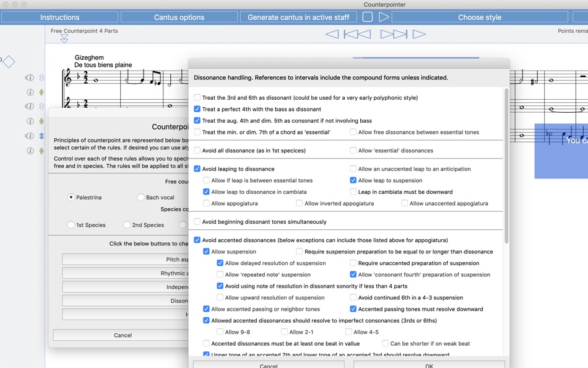Viewport: 588px width, 368px height.
Task: Click the double chevron under Free Counterpoint 4 Parts
Action: point(64,38)
